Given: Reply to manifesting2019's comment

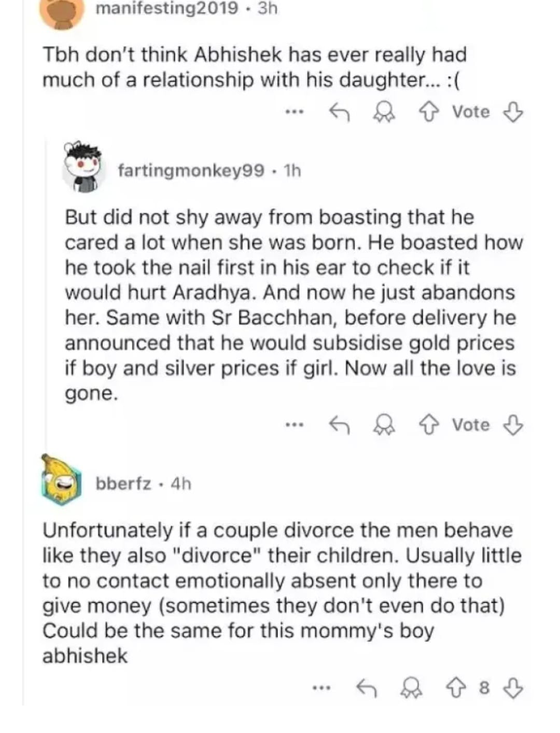Looking at the screenshot, I should click(340, 112).
